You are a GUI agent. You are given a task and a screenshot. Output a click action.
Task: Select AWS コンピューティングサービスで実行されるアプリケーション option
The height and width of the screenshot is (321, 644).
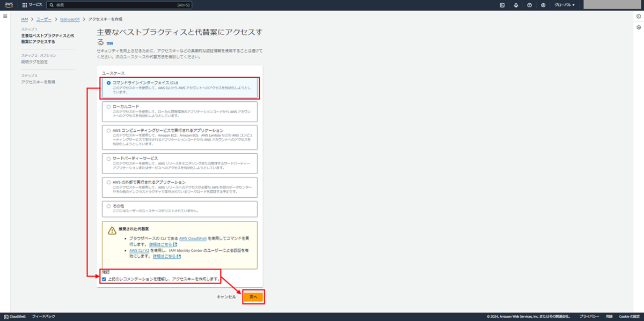click(108, 130)
